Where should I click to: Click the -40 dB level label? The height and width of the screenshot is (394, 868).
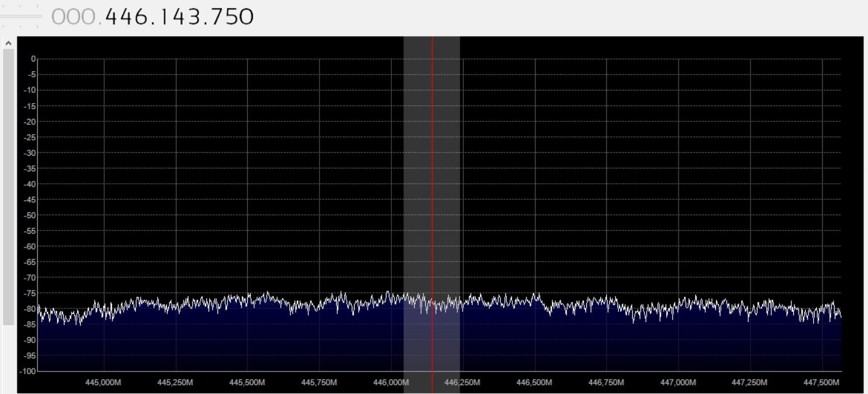point(30,184)
